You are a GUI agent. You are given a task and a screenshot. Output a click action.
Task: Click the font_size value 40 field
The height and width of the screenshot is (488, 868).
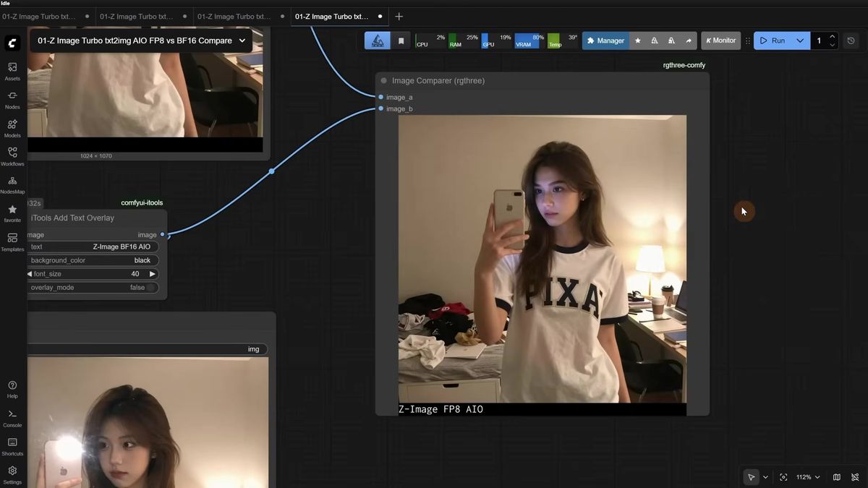pyautogui.click(x=93, y=274)
